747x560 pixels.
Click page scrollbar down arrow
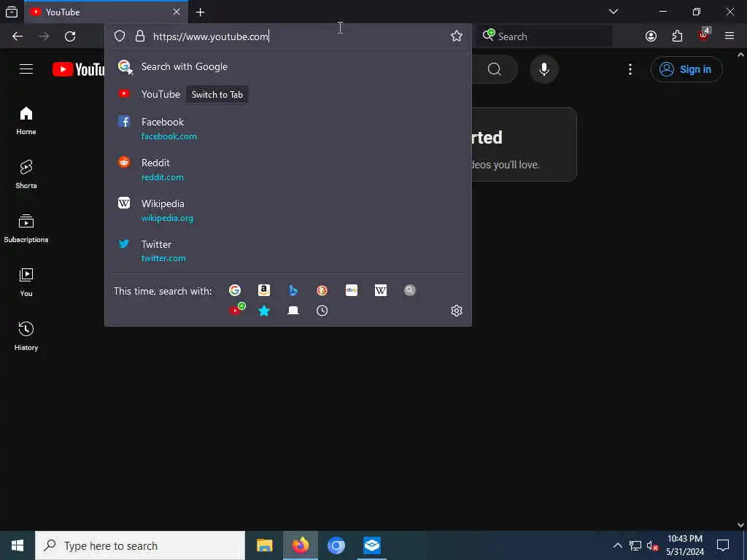(x=741, y=525)
